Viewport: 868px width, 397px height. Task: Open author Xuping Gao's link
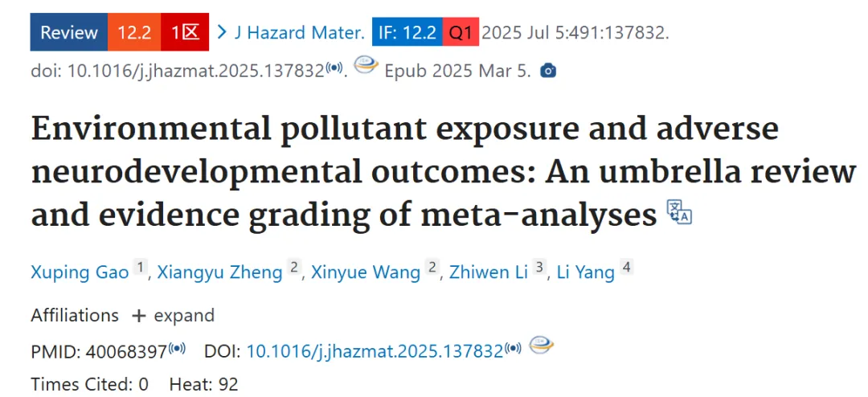80,272
